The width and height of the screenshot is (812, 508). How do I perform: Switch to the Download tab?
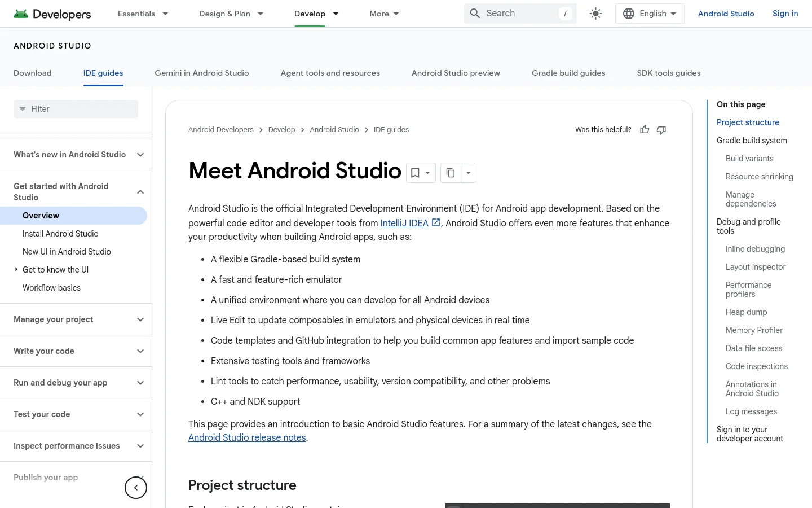[x=33, y=73]
